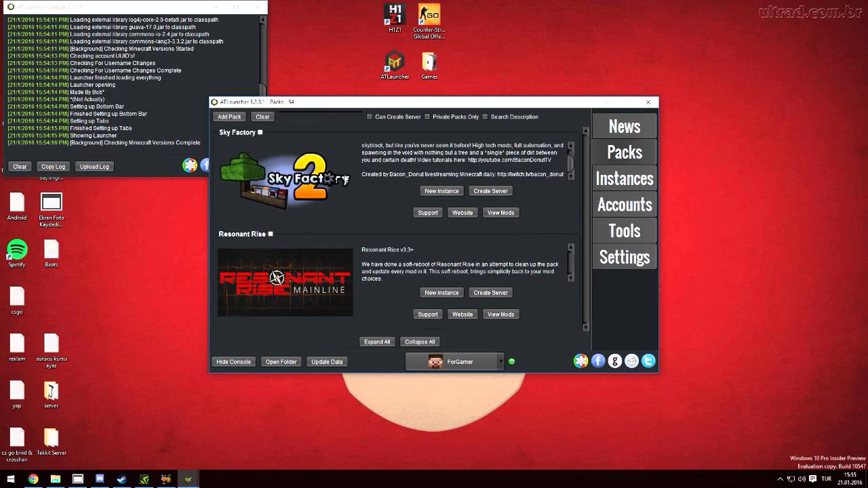This screenshot has height=488, width=868.
Task: Open the ATLauncher desktop shortcut
Action: point(394,66)
